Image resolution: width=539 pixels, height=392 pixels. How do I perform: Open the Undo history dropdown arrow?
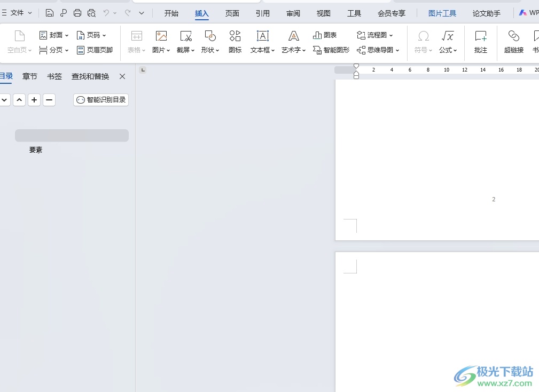point(115,13)
